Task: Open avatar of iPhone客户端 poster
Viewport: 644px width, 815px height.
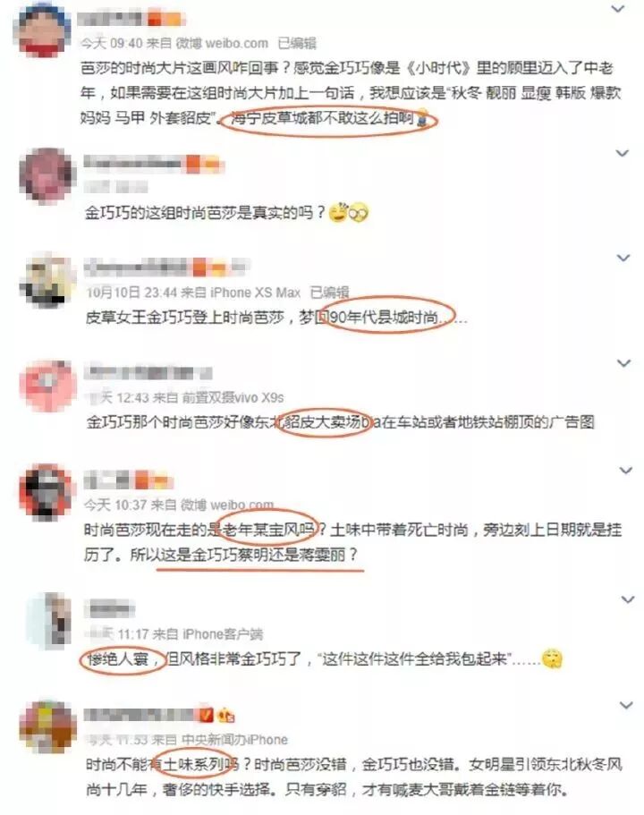Action: 48,622
